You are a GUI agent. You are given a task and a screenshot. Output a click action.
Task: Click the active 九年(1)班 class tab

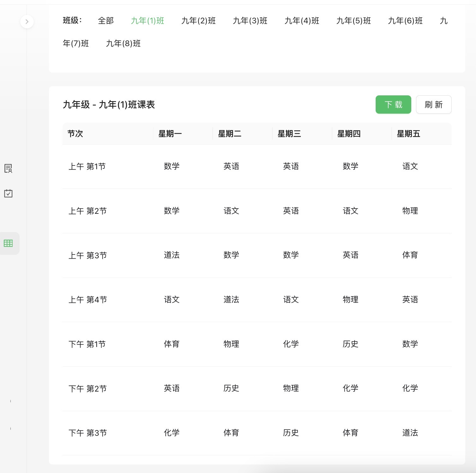coord(147,21)
